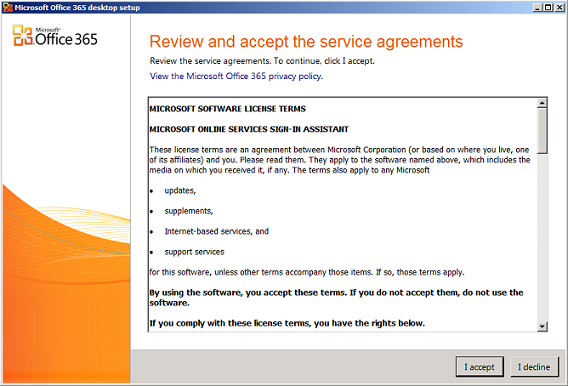Click 'These license terms are an agreement' paragraph
568x386 pixels.
(x=340, y=160)
